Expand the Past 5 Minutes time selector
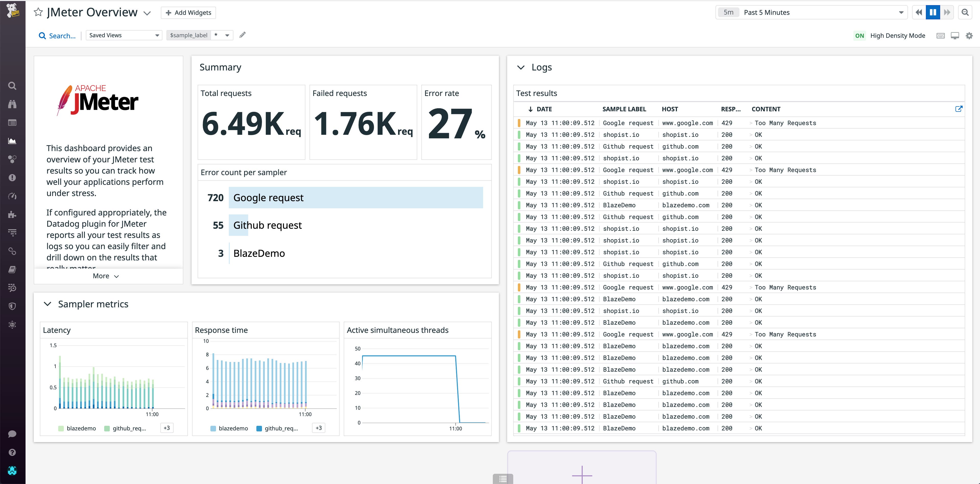Viewport: 980px width, 484px height. tap(901, 12)
